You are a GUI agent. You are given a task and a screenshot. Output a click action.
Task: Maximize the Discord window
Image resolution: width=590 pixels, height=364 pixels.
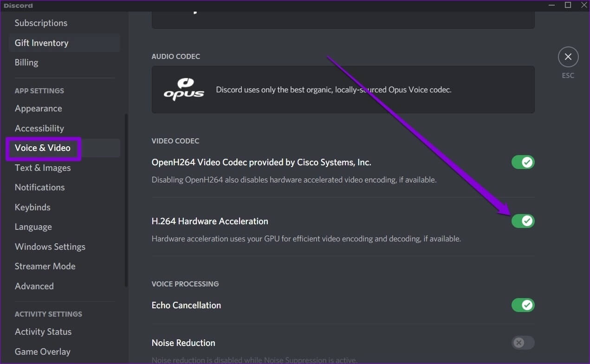tap(568, 5)
